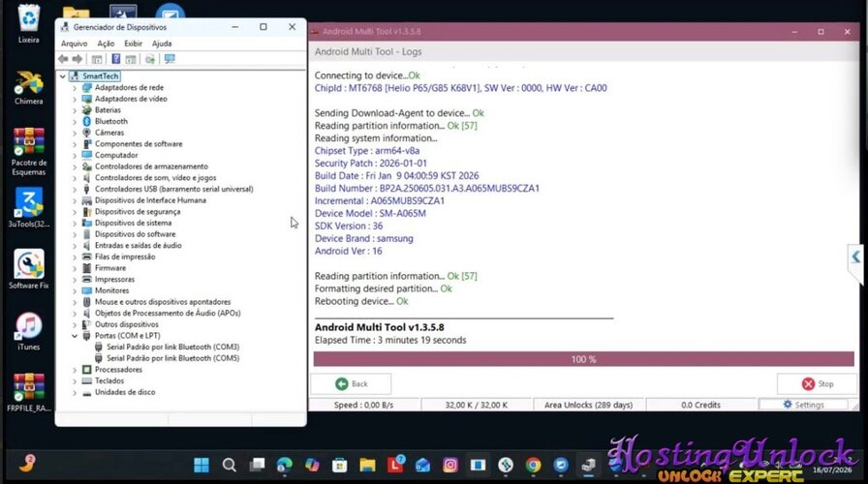
Task: Expand Outros dispositivos category
Action: (75, 324)
